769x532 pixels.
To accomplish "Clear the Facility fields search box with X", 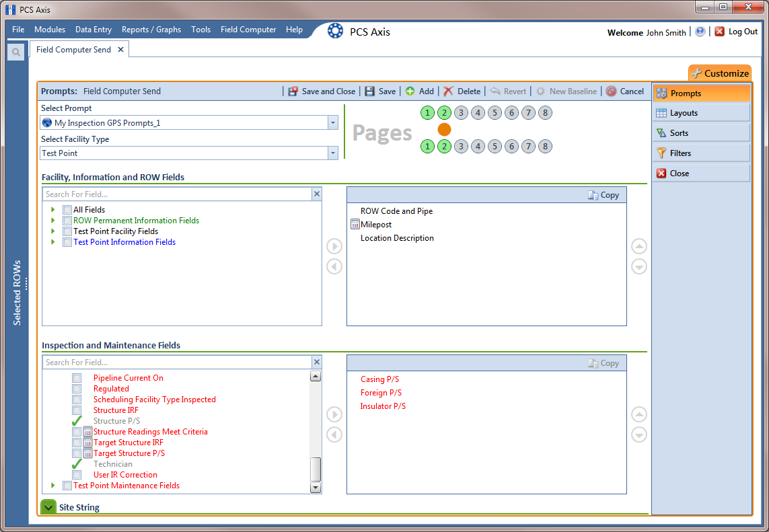I will pyautogui.click(x=317, y=194).
